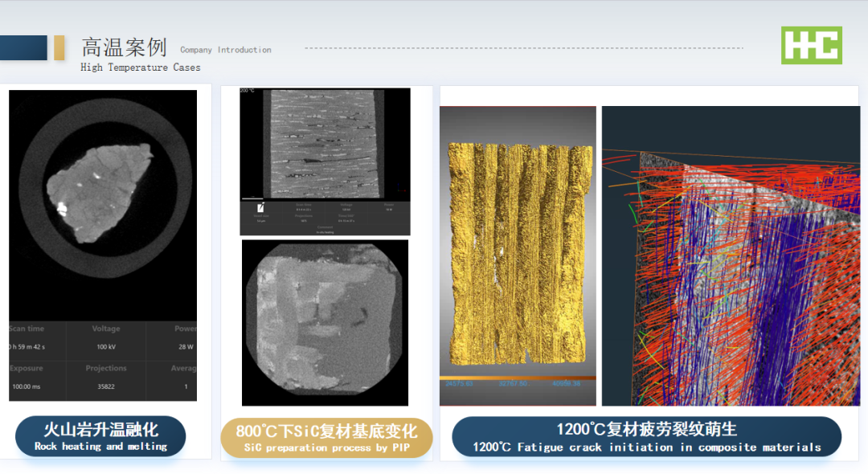Click the 'Scan time' label
Viewport: 868px width, 474px height.
pyautogui.click(x=27, y=329)
